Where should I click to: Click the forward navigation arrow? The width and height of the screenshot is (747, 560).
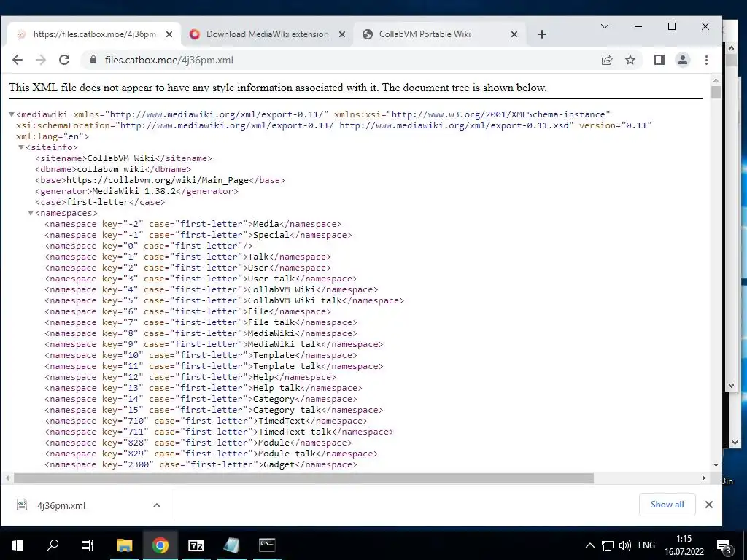pos(41,60)
